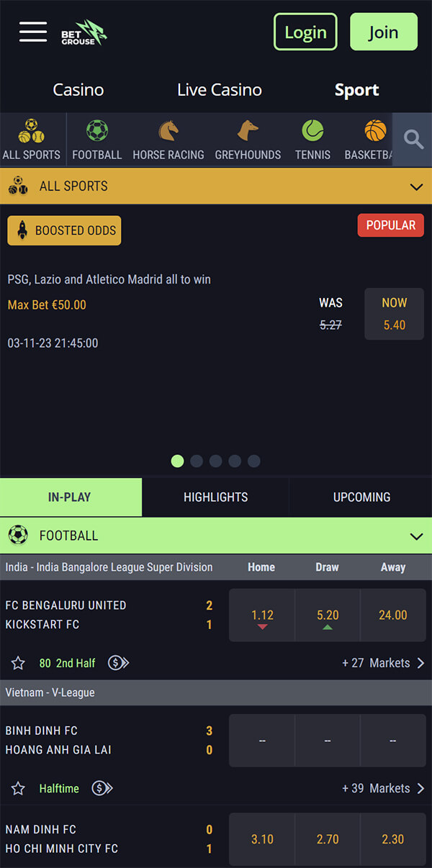Pick the 5.20 Draw odds
The image size is (432, 868).
point(328,615)
